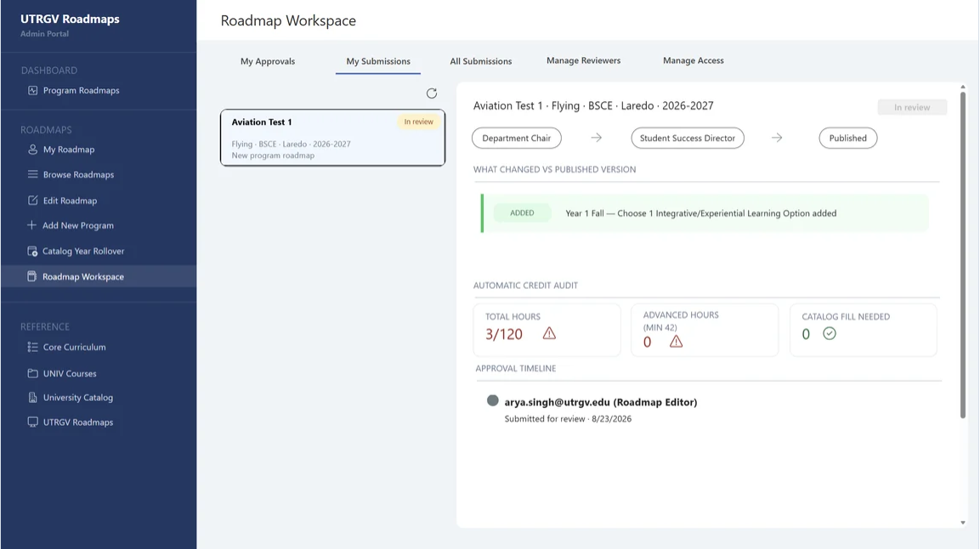Click the UTRGV Roadmaps monitor icon

[32, 422]
